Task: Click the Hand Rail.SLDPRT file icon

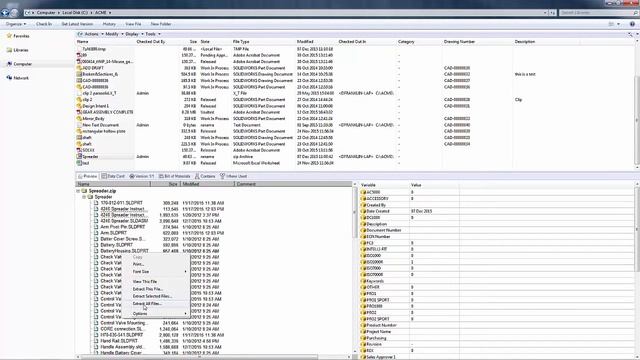Action: click(x=96, y=341)
